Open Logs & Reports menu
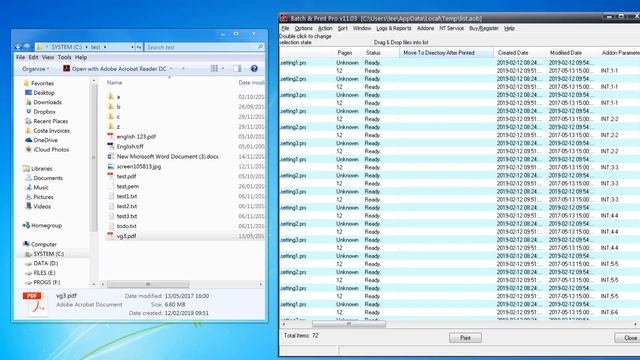Screen dimensions: 640x360 [394, 28]
